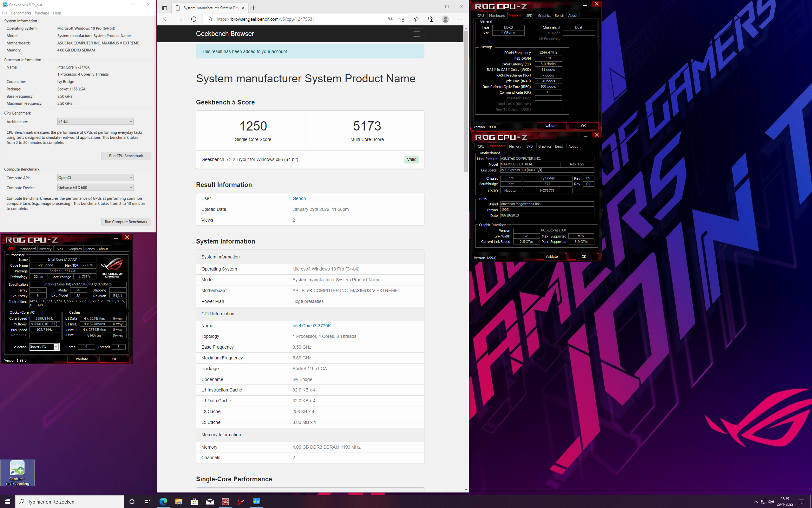Open Mail app from taskbar
This screenshot has width=812, height=508.
pos(210,502)
